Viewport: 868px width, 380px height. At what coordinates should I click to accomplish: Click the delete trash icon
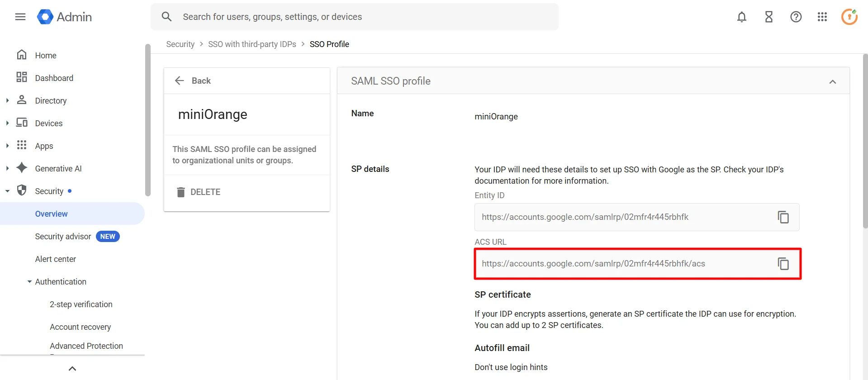(181, 192)
